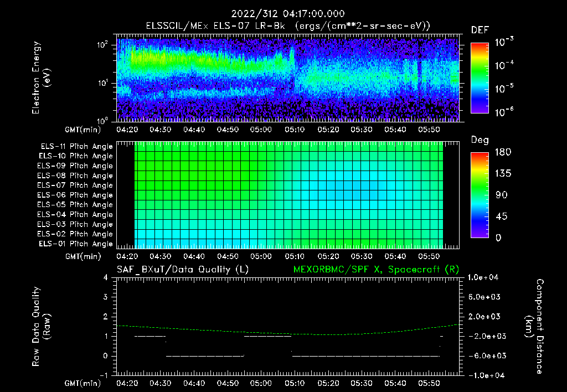Screen dimensions: 567x392
Task: Click the 4 tick on Raw Data Quality axis
Action: pos(106,277)
